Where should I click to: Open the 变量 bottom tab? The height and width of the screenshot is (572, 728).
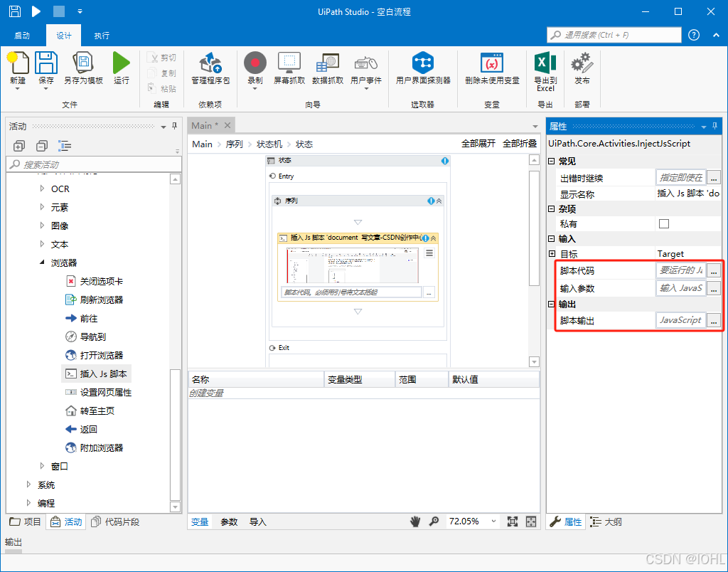(x=200, y=521)
